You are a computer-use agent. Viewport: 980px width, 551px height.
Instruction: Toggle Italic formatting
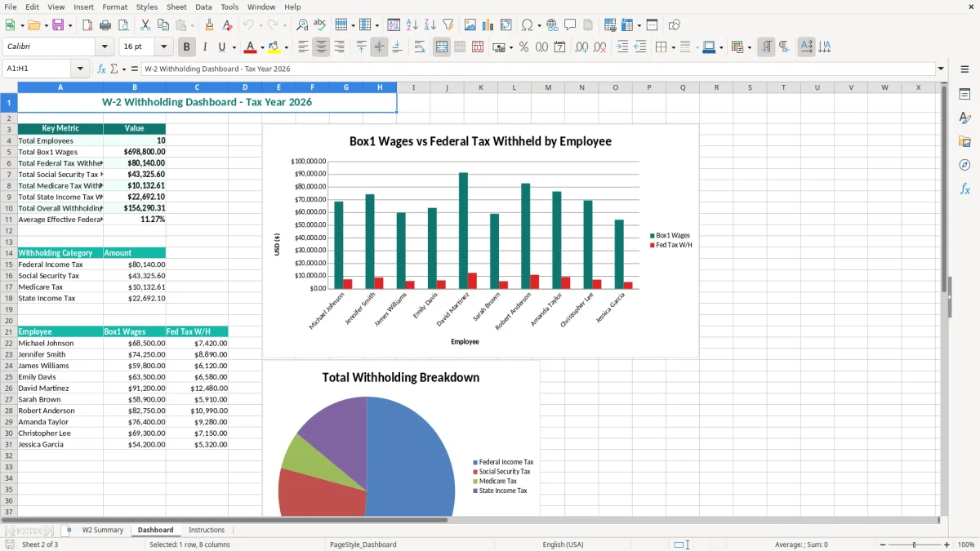point(204,47)
